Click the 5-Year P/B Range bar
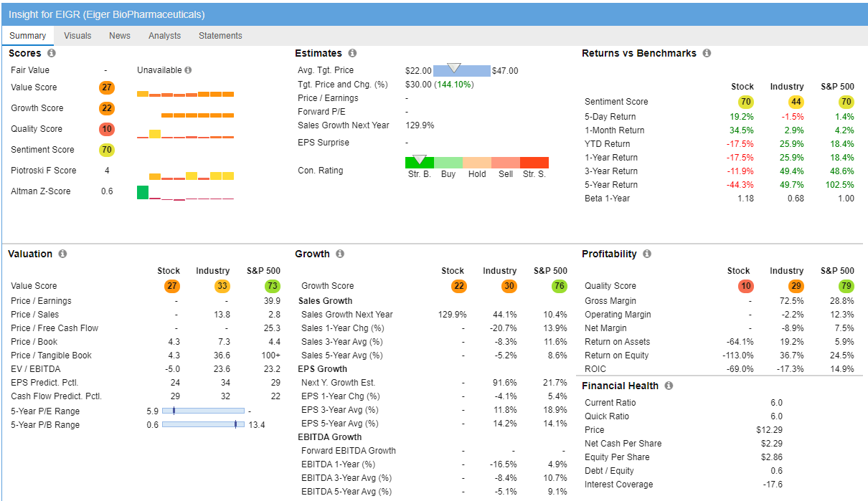 coord(203,424)
